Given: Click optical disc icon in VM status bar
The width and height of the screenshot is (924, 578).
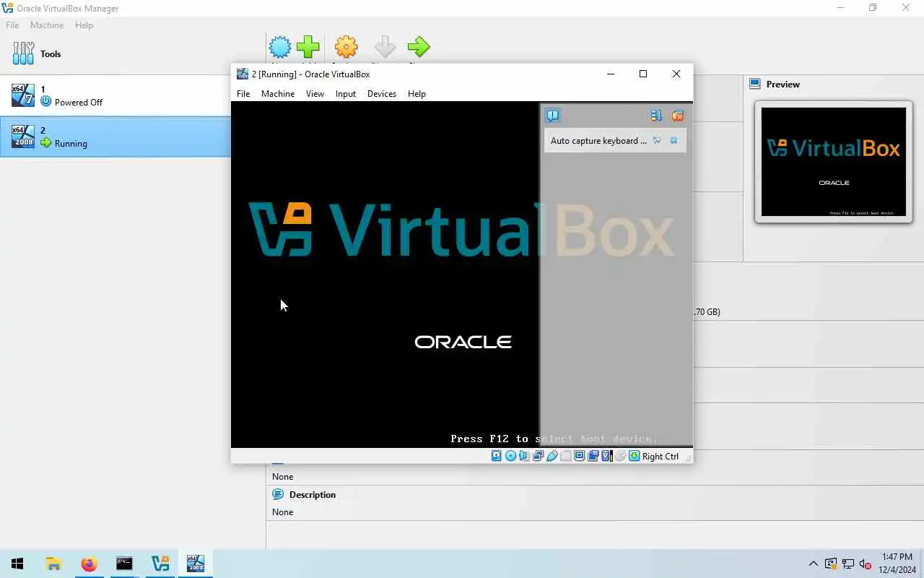Looking at the screenshot, I should pyautogui.click(x=510, y=456).
